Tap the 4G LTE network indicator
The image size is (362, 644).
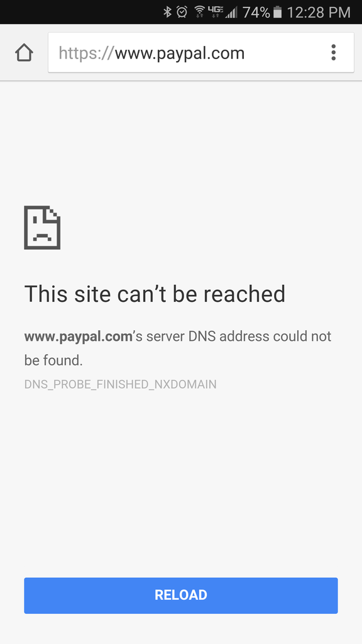coord(216,13)
